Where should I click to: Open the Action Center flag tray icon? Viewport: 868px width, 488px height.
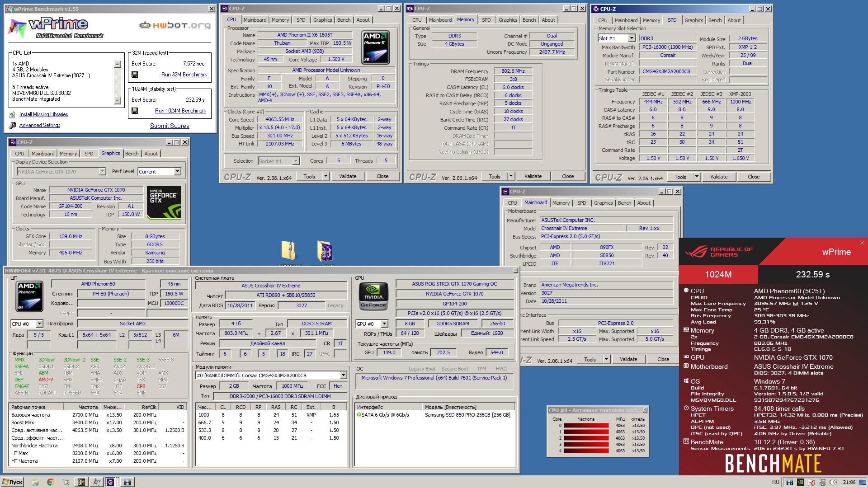click(x=812, y=482)
